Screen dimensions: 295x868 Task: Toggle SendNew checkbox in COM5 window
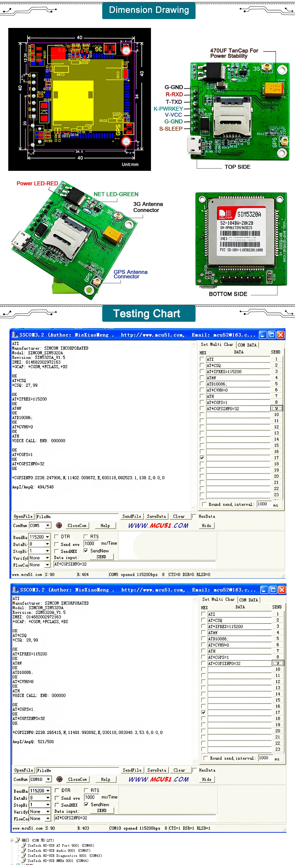pyautogui.click(x=86, y=551)
